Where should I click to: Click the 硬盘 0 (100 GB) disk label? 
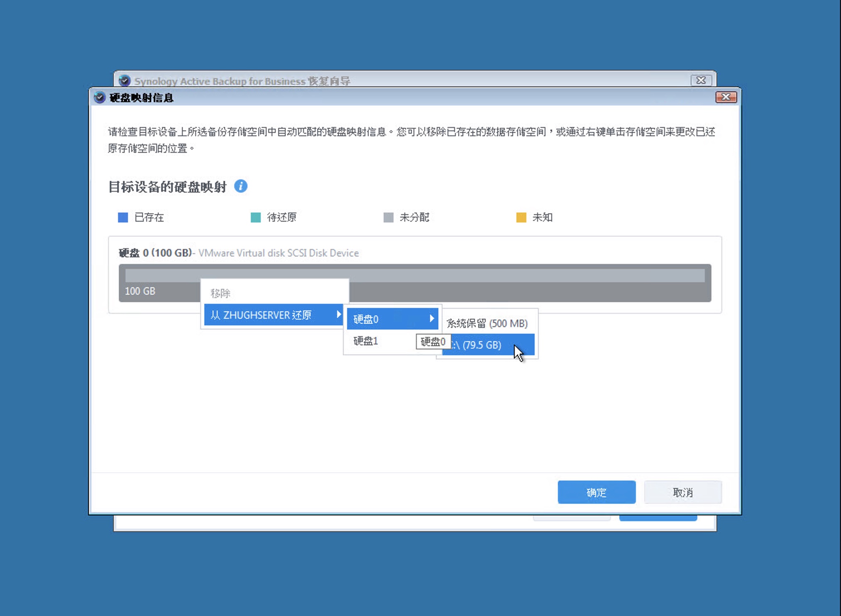(155, 253)
